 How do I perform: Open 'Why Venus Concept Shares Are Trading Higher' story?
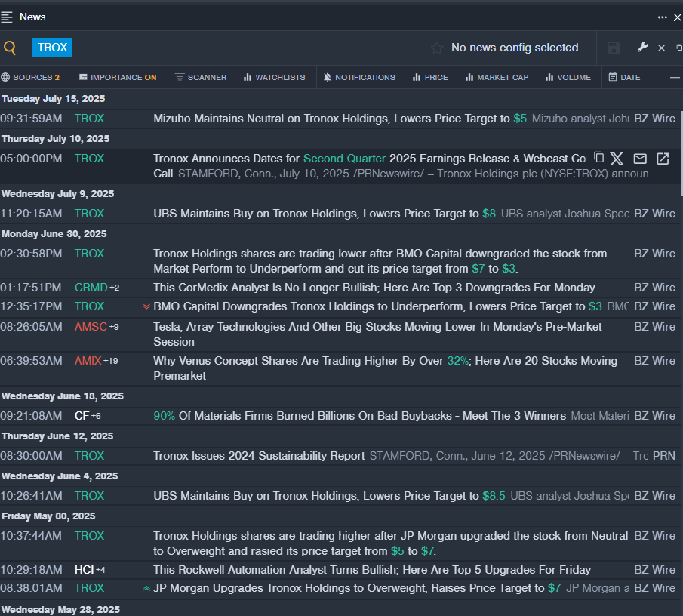(385, 368)
